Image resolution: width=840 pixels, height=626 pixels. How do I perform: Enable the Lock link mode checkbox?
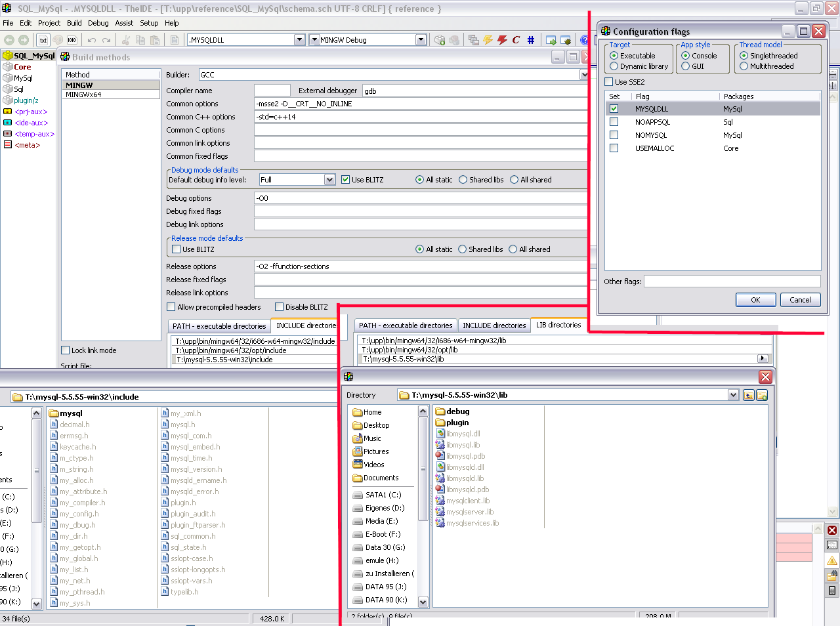[x=65, y=350]
